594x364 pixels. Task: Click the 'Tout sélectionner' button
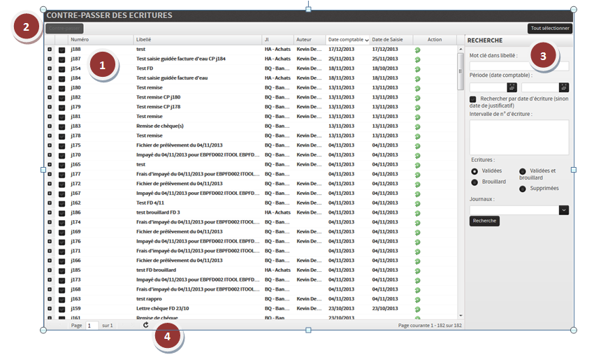click(550, 29)
